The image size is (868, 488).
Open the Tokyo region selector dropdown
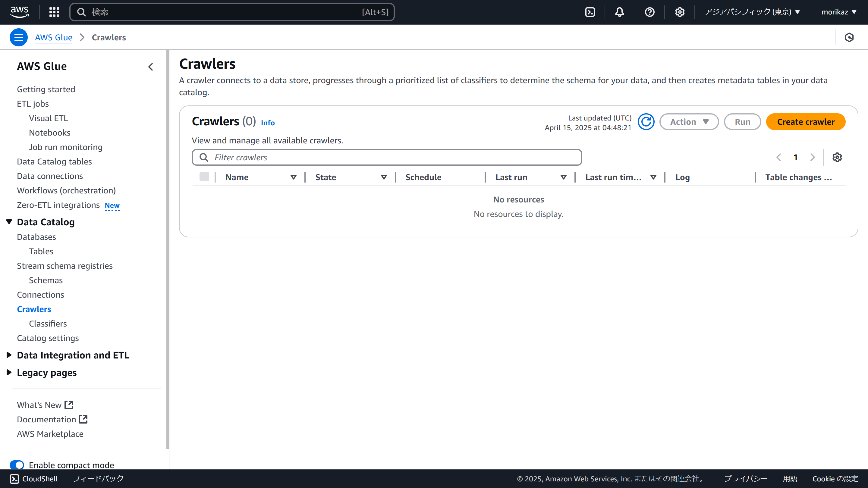click(x=752, y=12)
